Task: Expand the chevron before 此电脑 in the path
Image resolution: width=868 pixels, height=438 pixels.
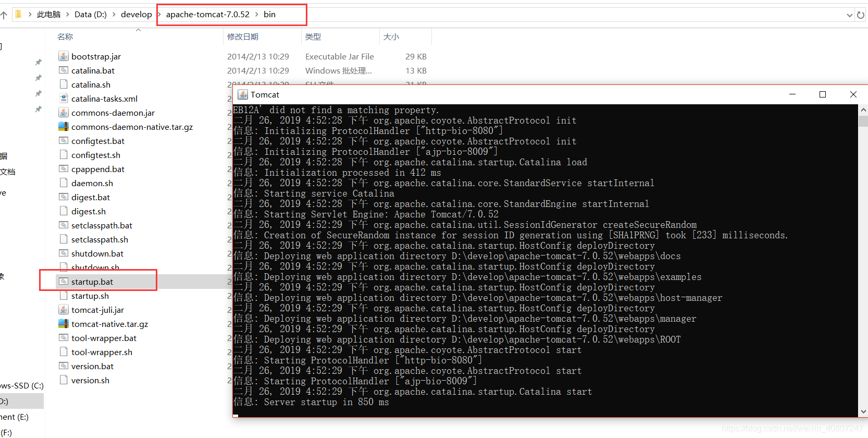Action: pos(30,15)
